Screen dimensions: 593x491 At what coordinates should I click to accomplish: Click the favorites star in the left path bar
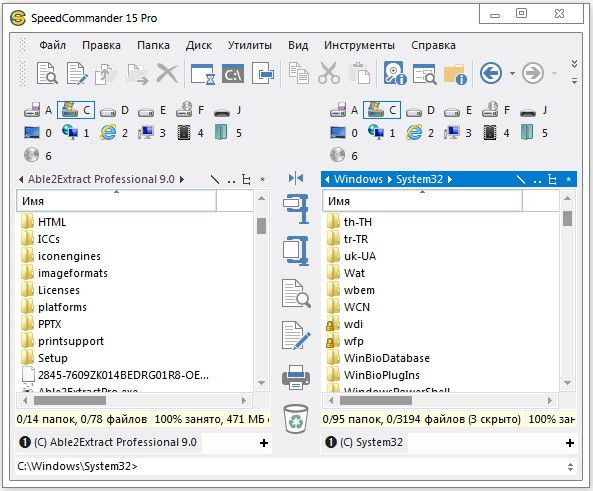262,180
